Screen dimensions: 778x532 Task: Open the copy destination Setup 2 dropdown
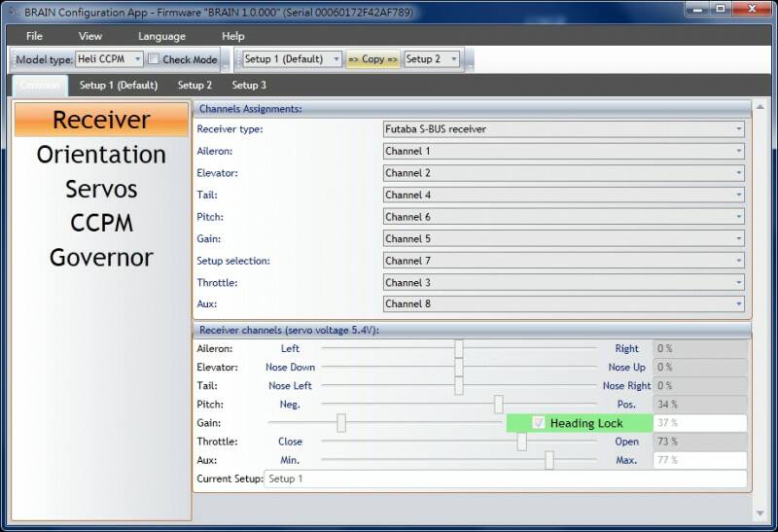pos(434,59)
